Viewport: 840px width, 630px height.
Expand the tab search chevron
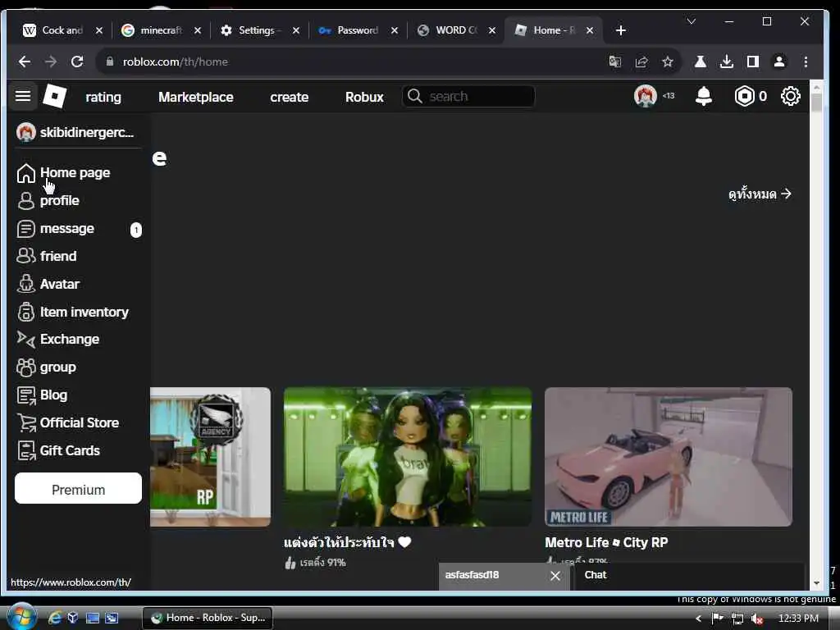coord(692,21)
